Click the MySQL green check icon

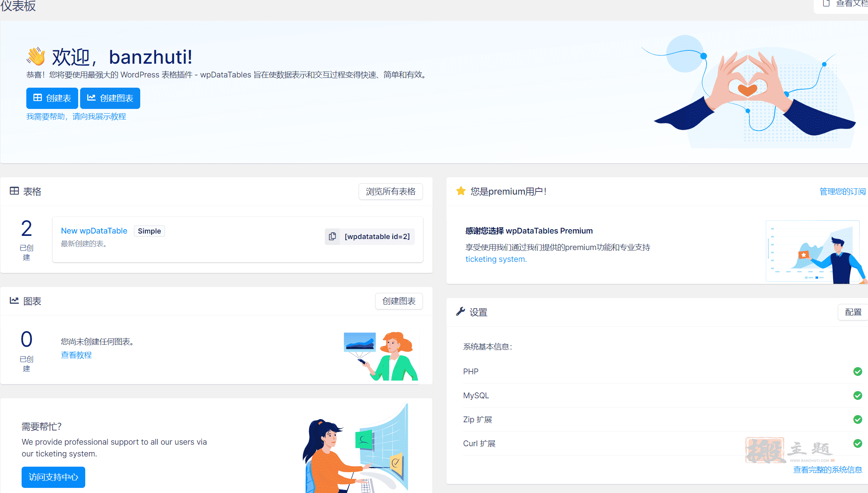[x=858, y=396]
